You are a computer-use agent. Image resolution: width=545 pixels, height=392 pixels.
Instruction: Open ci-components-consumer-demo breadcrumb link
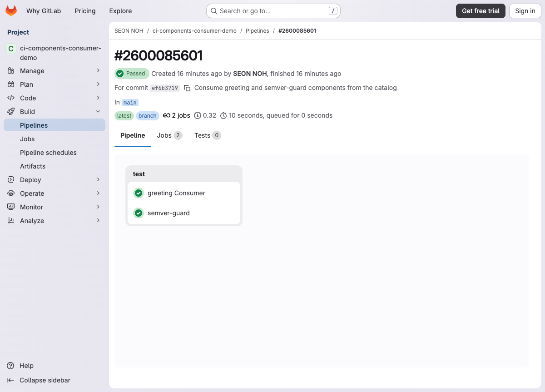coord(194,31)
